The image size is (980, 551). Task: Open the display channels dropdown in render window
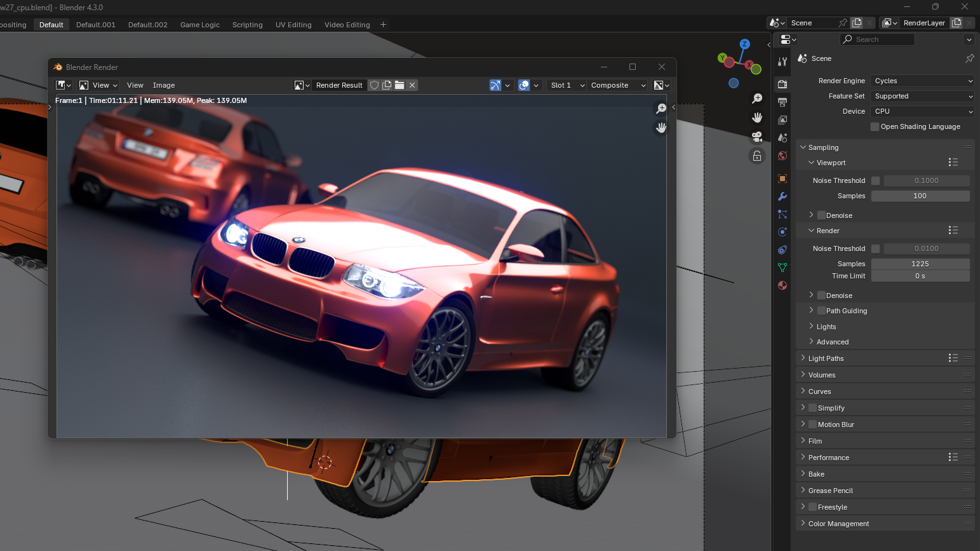[x=662, y=85]
